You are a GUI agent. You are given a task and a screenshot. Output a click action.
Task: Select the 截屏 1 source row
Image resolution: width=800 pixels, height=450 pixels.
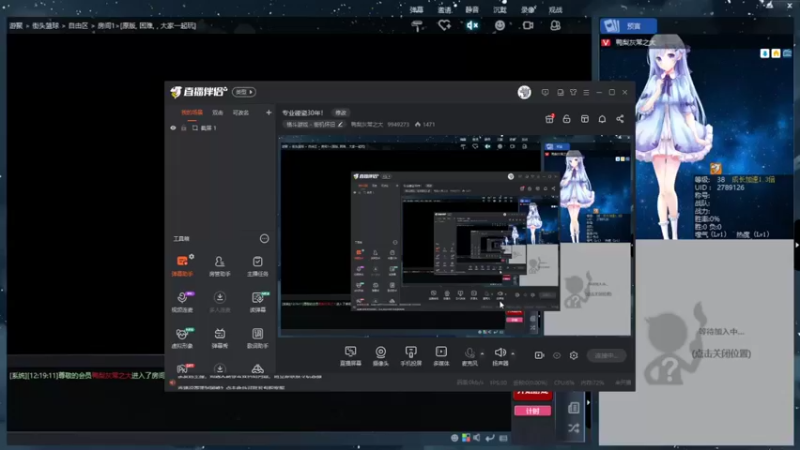tap(220, 128)
